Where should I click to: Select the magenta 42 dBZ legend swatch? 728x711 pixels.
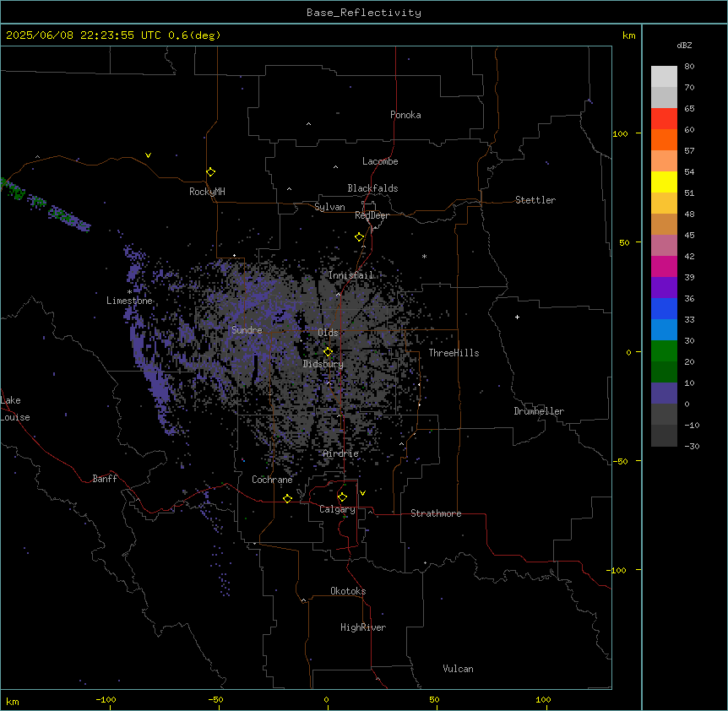tap(664, 266)
